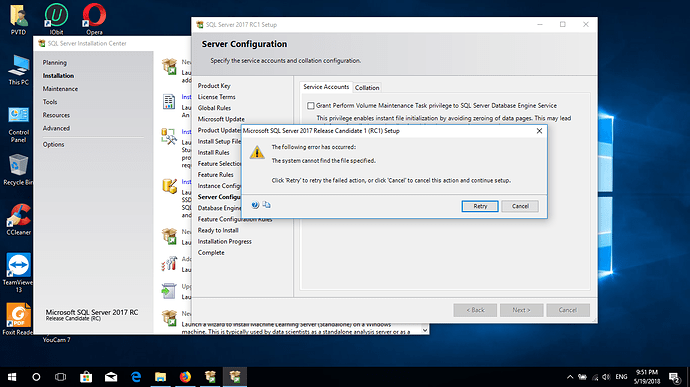Click the Retry button in error dialog
This screenshot has height=387, width=690.
coord(480,206)
